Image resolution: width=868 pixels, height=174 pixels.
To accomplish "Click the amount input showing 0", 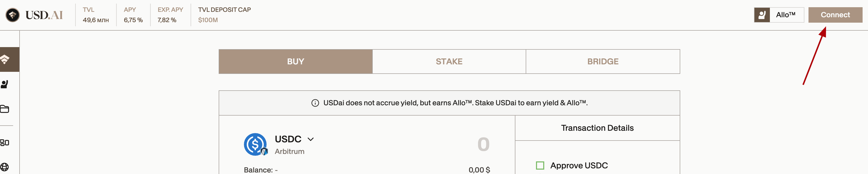I will point(483,144).
